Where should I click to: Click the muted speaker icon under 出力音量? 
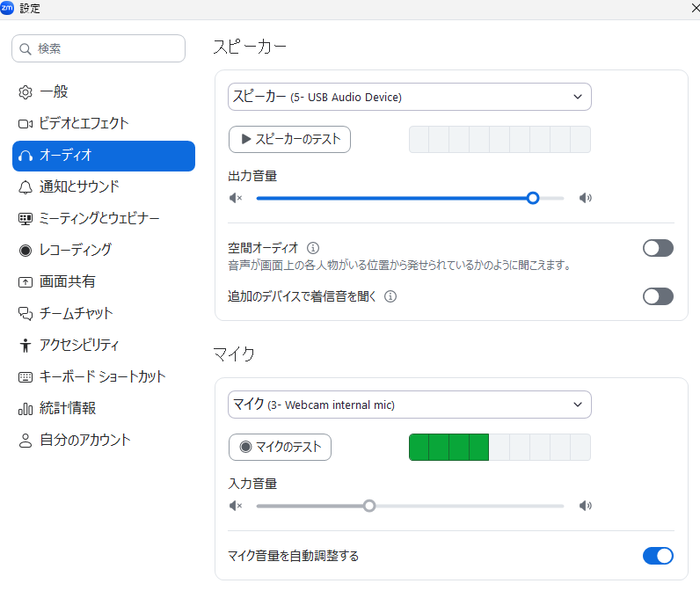tap(236, 198)
